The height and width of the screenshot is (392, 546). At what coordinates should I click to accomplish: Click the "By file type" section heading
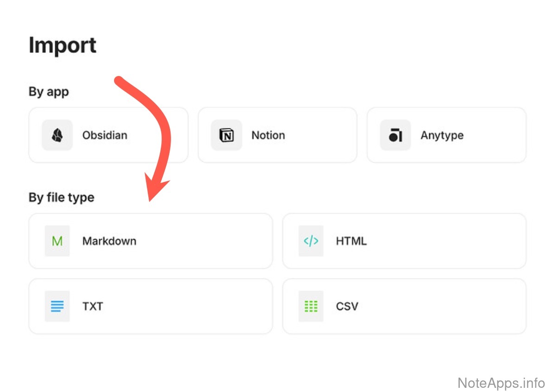click(62, 197)
